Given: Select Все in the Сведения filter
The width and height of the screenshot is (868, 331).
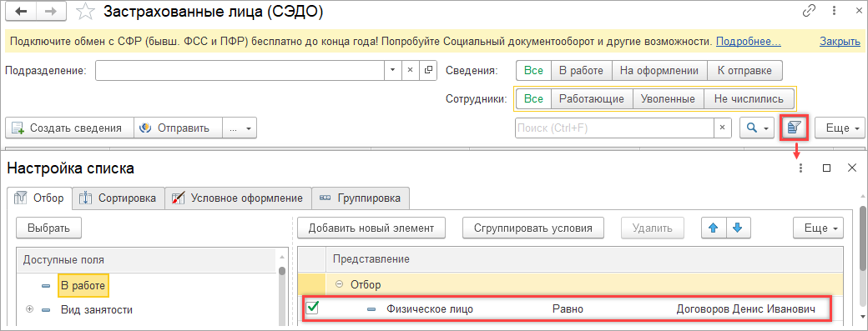Looking at the screenshot, I should point(534,70).
